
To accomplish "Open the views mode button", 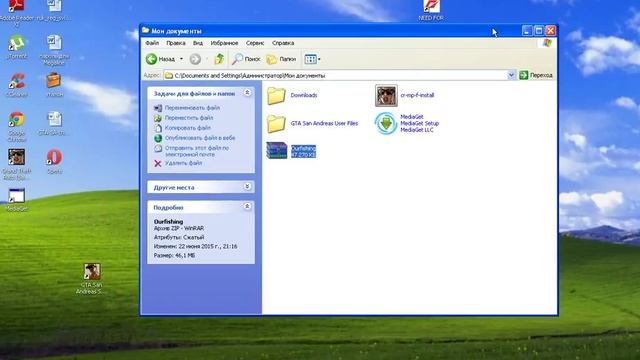I will [310, 59].
